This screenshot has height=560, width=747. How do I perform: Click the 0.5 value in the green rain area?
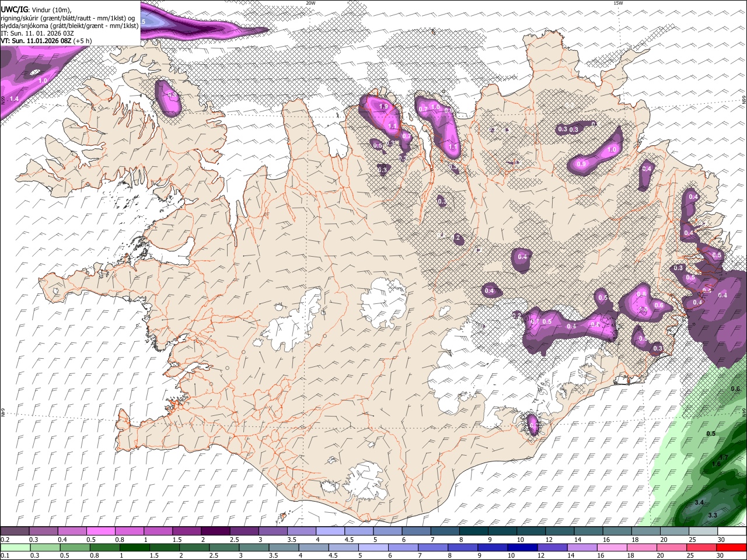coord(711,434)
